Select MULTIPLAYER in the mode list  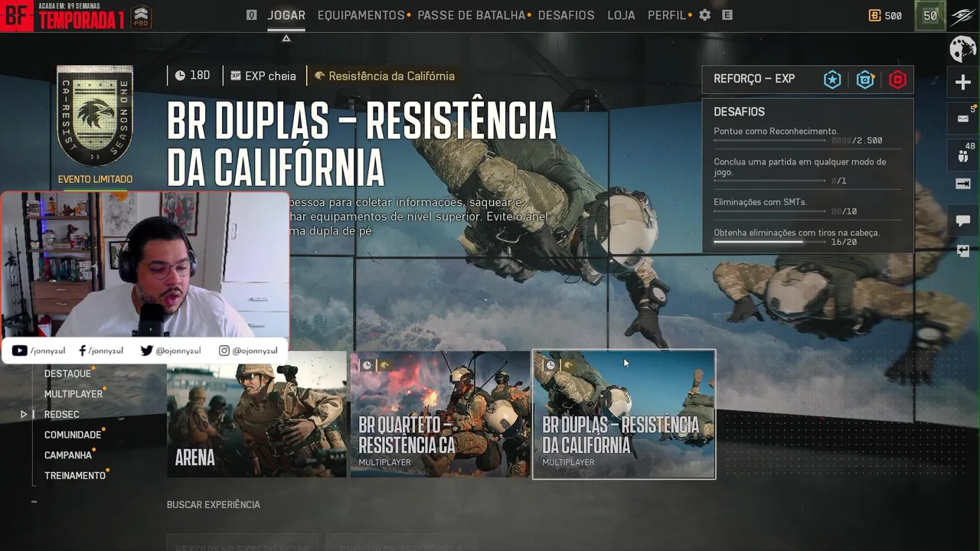[73, 394]
